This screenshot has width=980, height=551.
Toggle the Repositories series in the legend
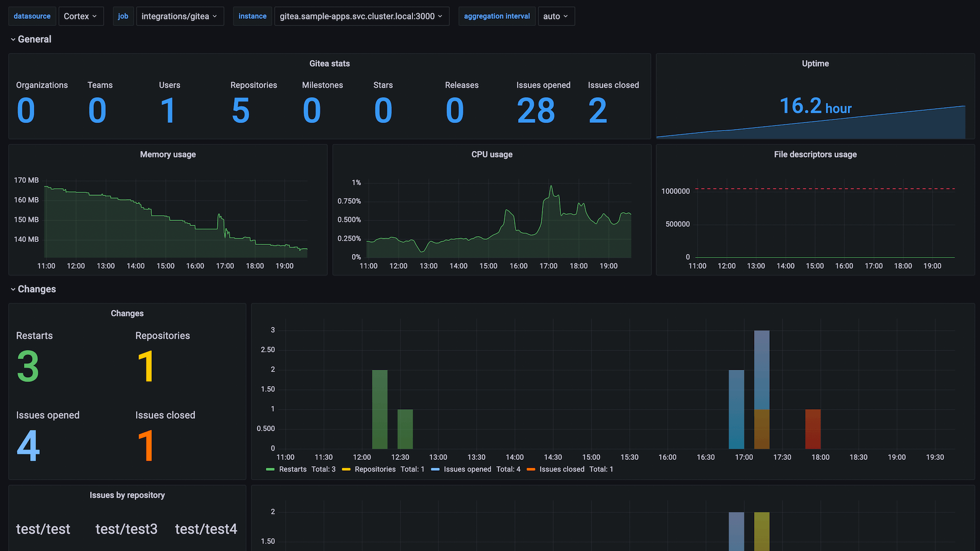tap(375, 469)
